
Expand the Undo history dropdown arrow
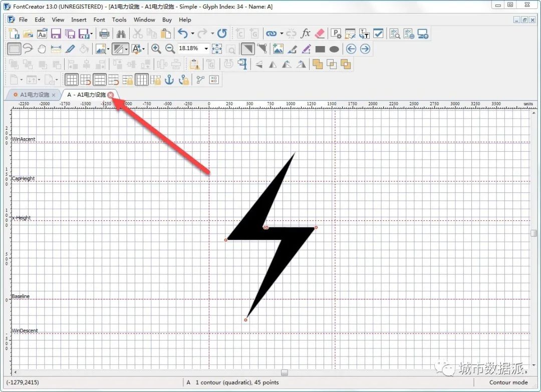coord(192,34)
